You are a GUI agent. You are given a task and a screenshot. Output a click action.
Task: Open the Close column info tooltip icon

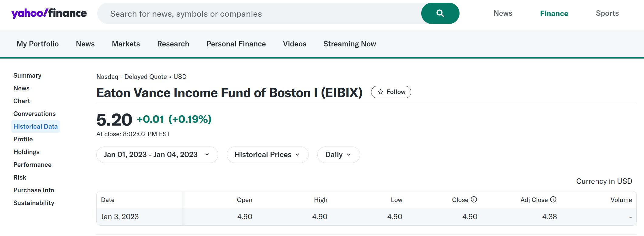pos(474,199)
